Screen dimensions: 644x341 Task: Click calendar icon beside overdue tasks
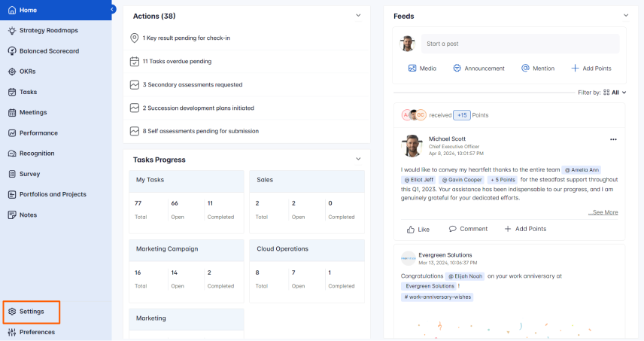[135, 62]
